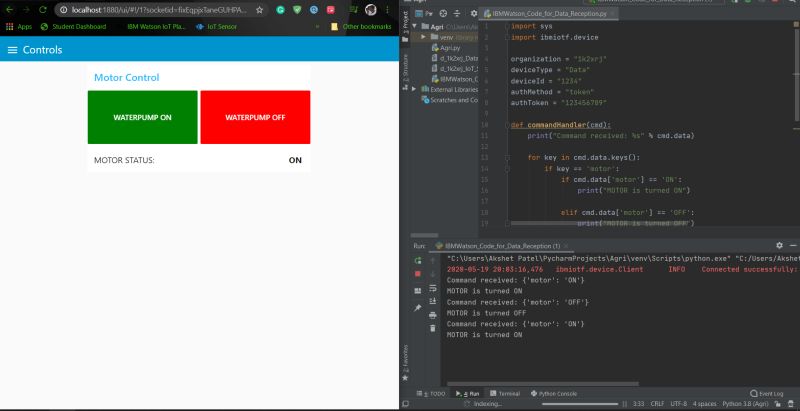This screenshot has width=800, height=411.
Task: Click the red extension icon in browser toolbar
Action: (x=331, y=10)
